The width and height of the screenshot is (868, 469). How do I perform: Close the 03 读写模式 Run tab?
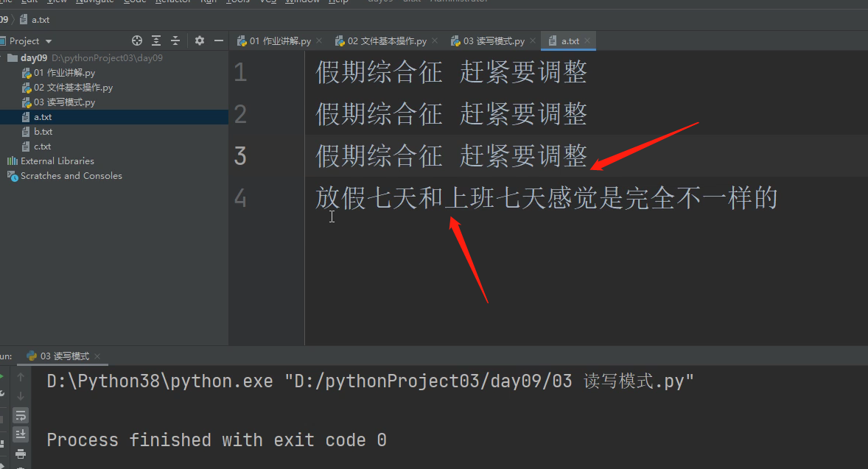pos(97,356)
